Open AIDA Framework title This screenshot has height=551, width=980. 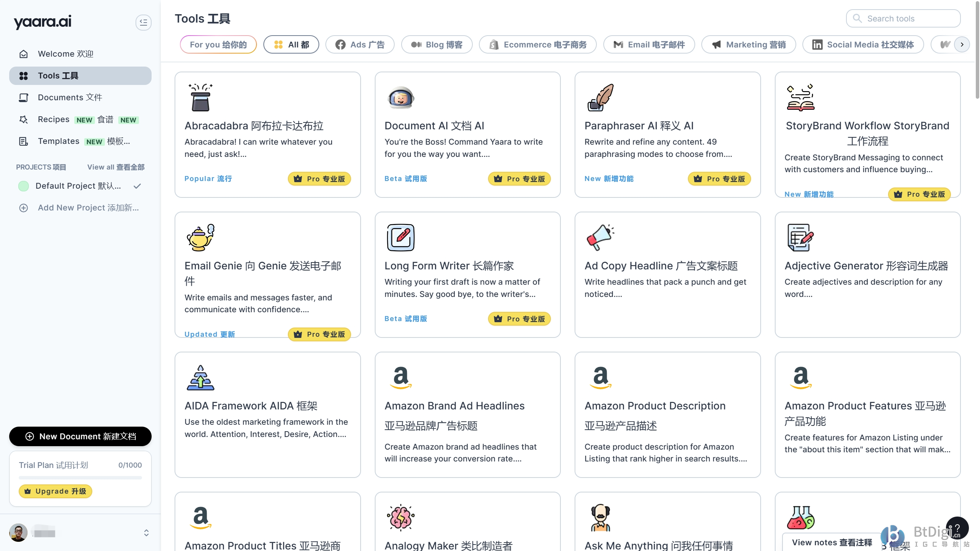[x=251, y=406]
